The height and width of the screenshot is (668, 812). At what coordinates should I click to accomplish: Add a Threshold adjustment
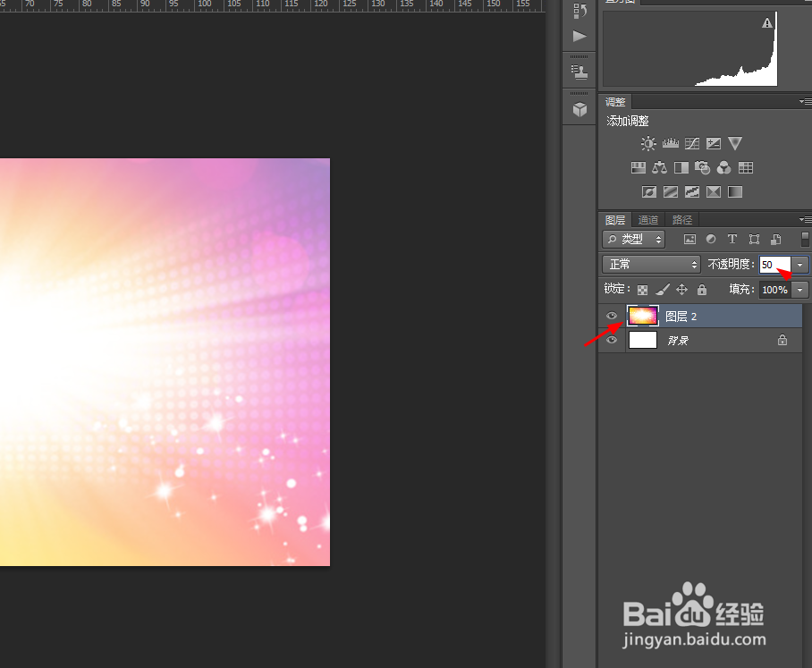click(x=692, y=192)
